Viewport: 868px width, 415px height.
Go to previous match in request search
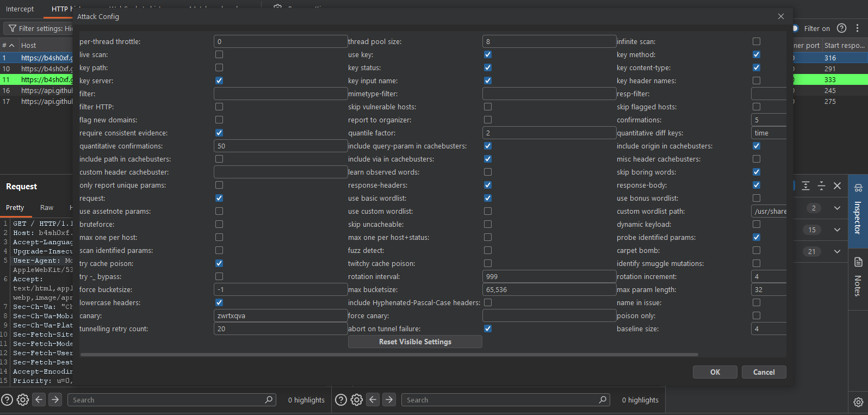point(39,400)
